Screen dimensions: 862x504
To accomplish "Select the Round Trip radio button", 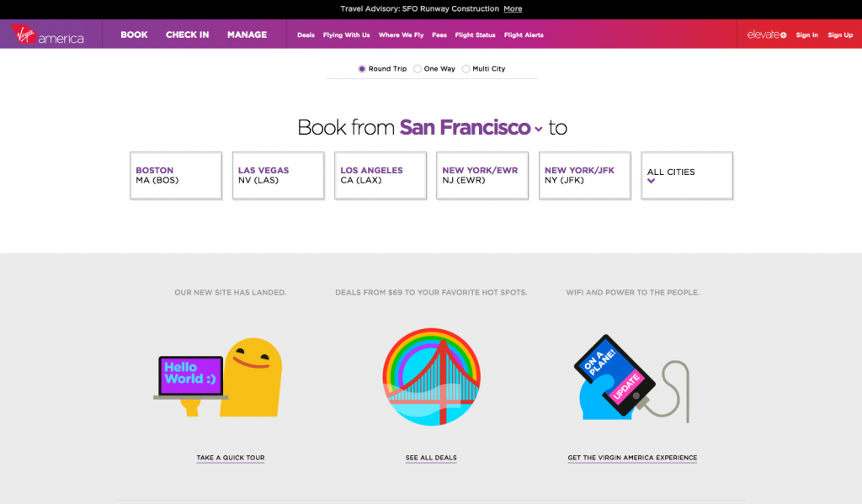I will pos(362,69).
